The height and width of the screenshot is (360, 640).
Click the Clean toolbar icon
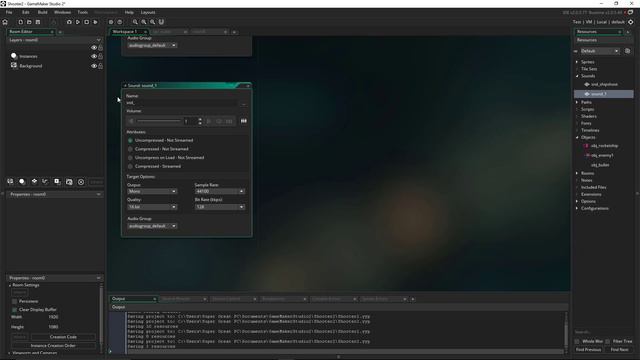tap(96, 22)
